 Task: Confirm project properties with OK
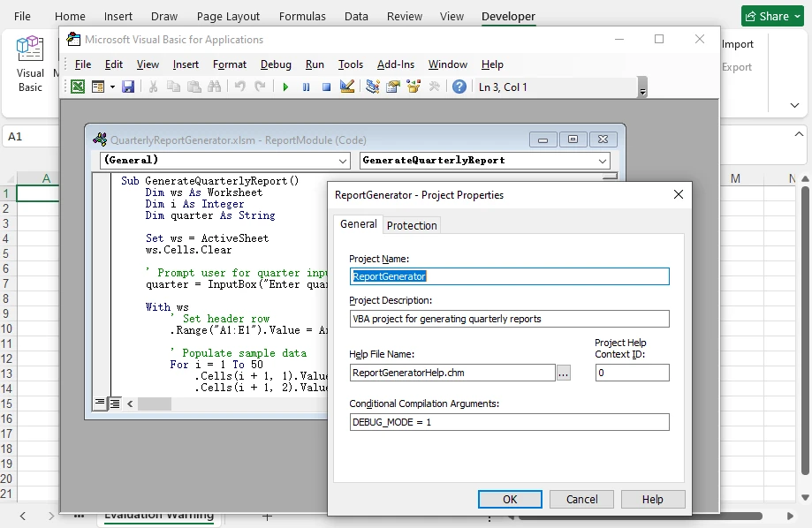(510, 499)
